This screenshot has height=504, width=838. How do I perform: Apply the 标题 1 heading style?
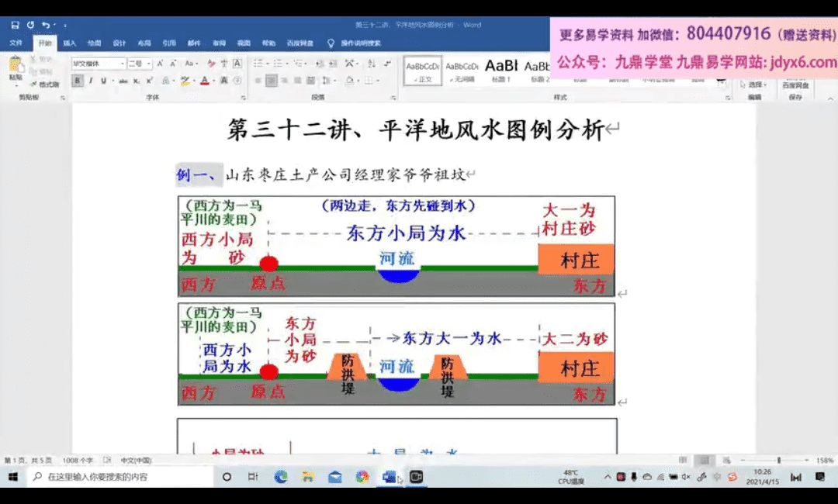(501, 70)
